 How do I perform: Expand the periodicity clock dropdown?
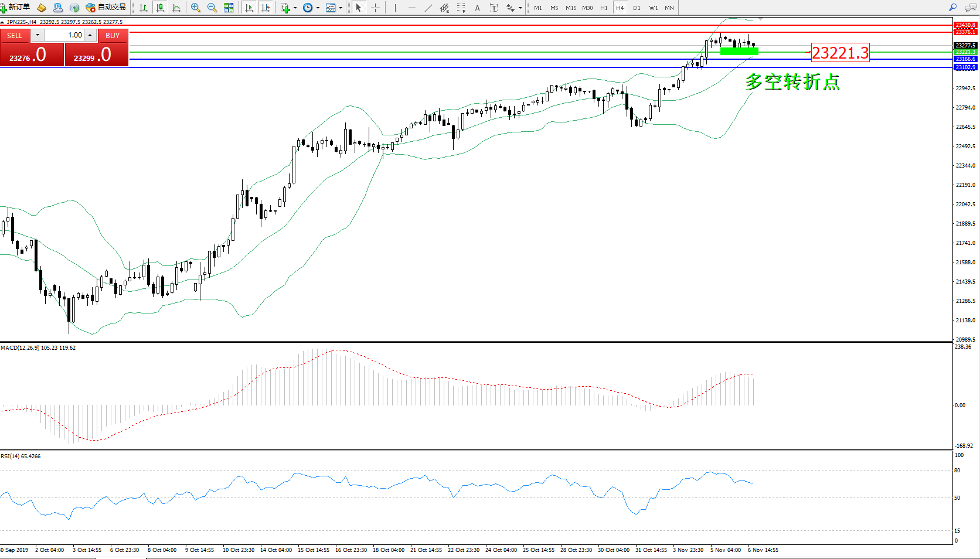coord(318,8)
